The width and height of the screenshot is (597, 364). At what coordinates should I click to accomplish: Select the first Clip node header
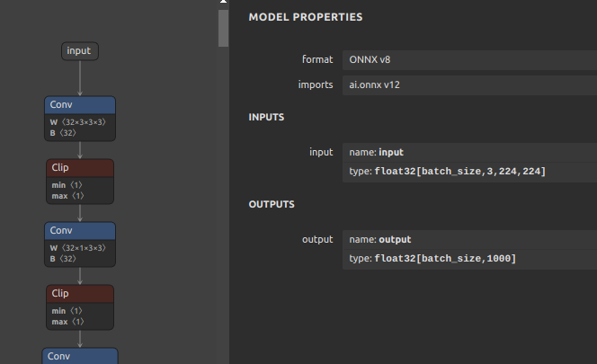(x=80, y=167)
